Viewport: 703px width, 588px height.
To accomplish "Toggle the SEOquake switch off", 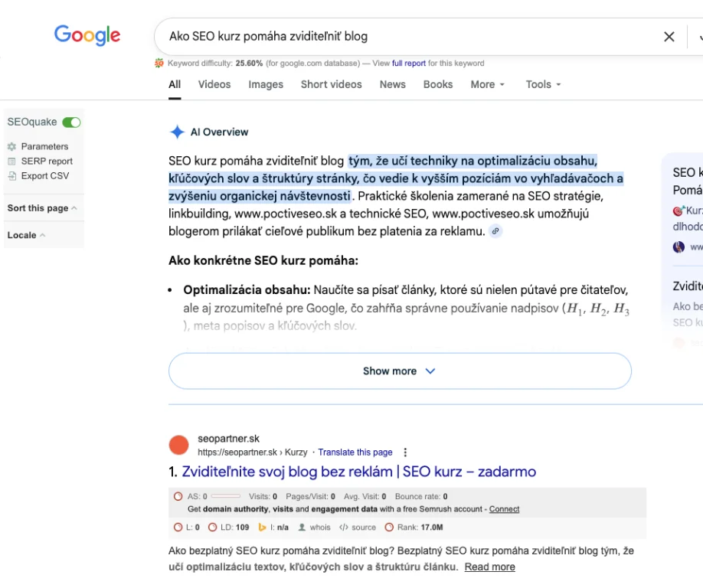I will pyautogui.click(x=71, y=122).
